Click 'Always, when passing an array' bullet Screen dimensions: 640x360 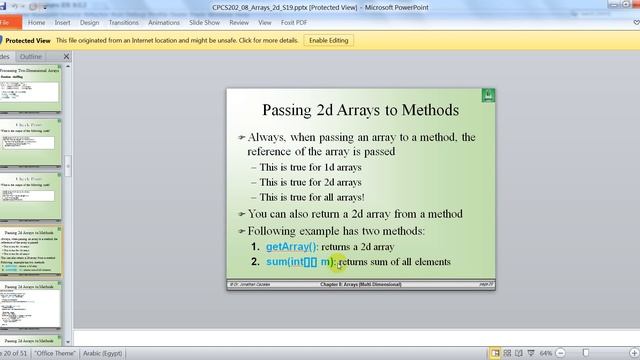(x=361, y=144)
